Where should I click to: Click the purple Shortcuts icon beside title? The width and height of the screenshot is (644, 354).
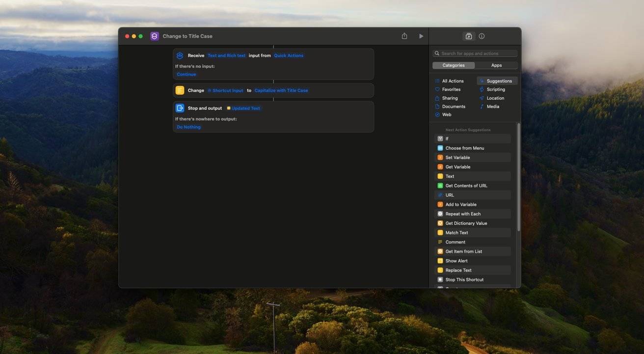(x=155, y=36)
